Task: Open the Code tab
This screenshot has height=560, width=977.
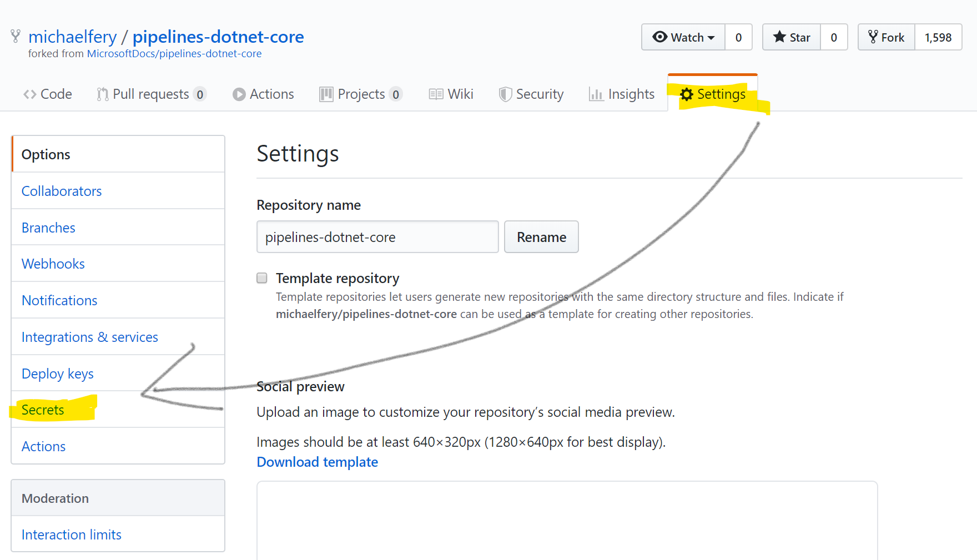Action: [48, 94]
